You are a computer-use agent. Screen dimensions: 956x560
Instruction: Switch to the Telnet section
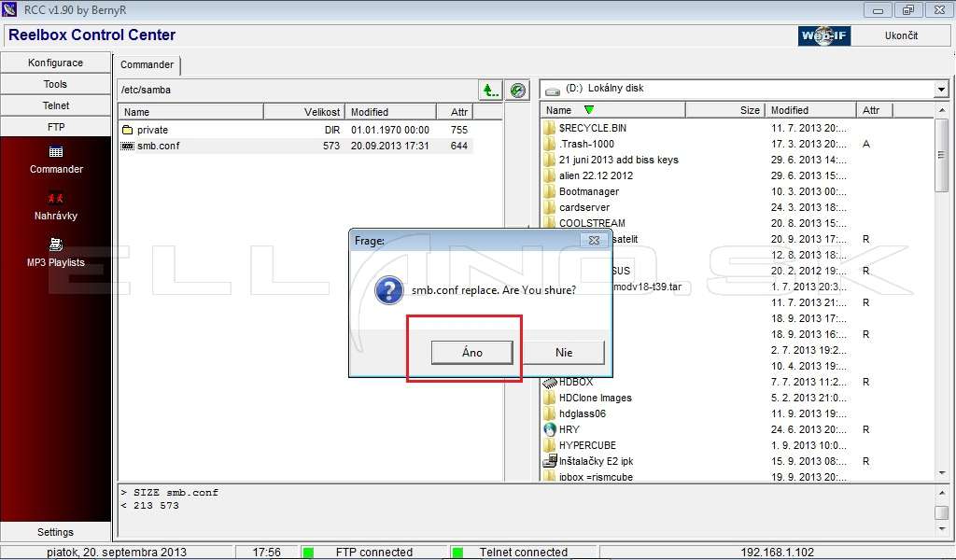click(55, 105)
